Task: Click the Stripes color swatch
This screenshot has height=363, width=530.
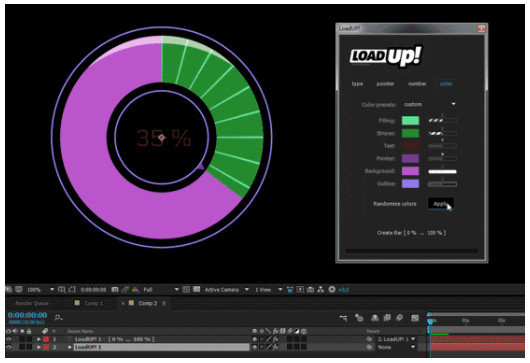Action: pos(410,133)
